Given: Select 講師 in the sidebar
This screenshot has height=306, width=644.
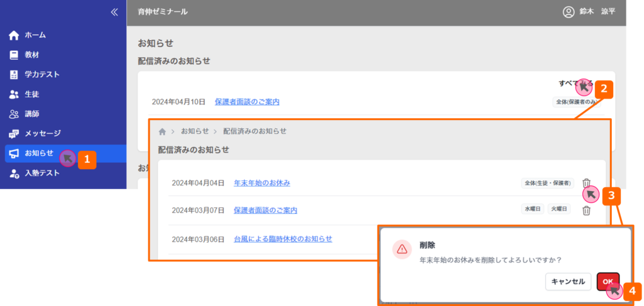Looking at the screenshot, I should coord(31,114).
